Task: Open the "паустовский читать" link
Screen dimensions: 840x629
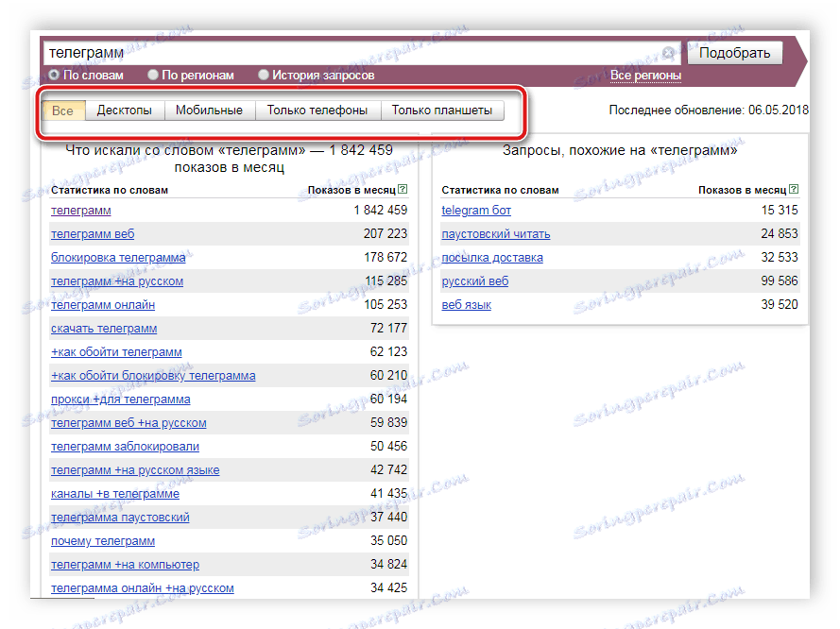Action: (495, 234)
